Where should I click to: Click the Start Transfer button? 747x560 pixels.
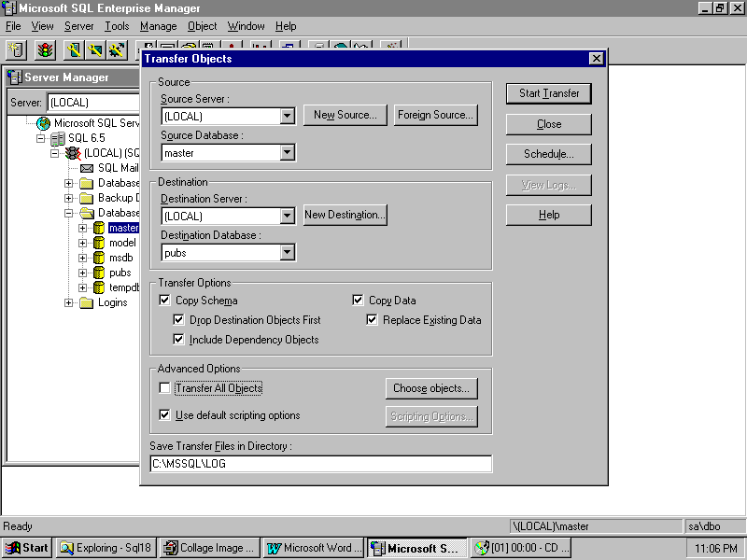pos(549,93)
